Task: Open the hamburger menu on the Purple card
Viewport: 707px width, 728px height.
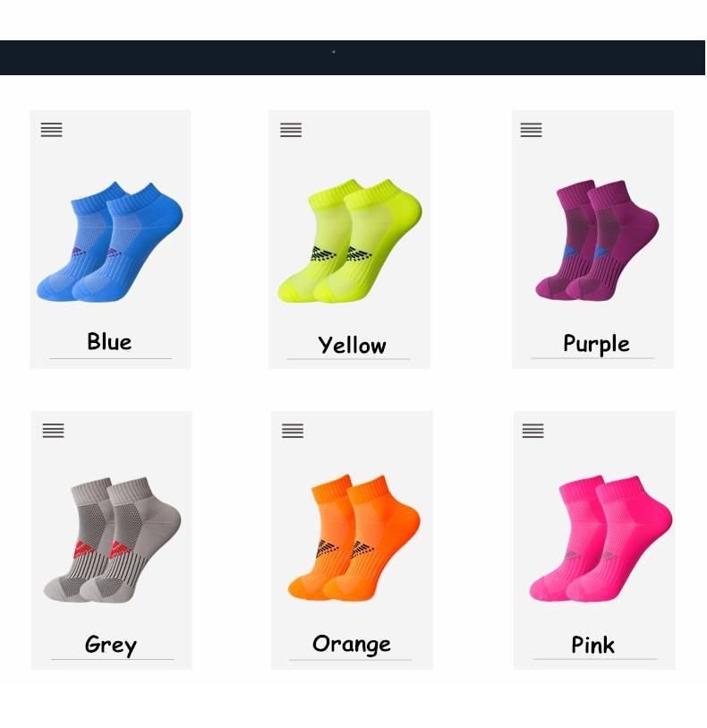Action: (x=532, y=130)
